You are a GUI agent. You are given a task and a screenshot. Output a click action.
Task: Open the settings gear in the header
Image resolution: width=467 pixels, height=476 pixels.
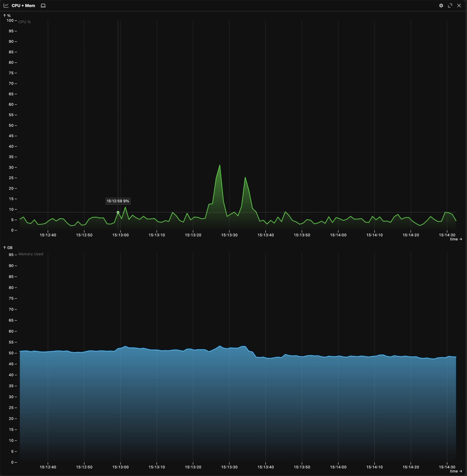[441, 6]
